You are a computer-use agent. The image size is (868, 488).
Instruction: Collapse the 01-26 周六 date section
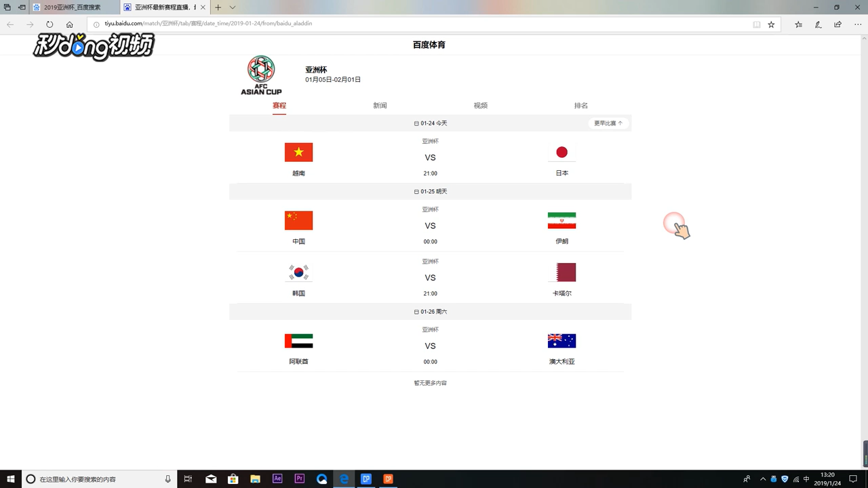(x=430, y=312)
